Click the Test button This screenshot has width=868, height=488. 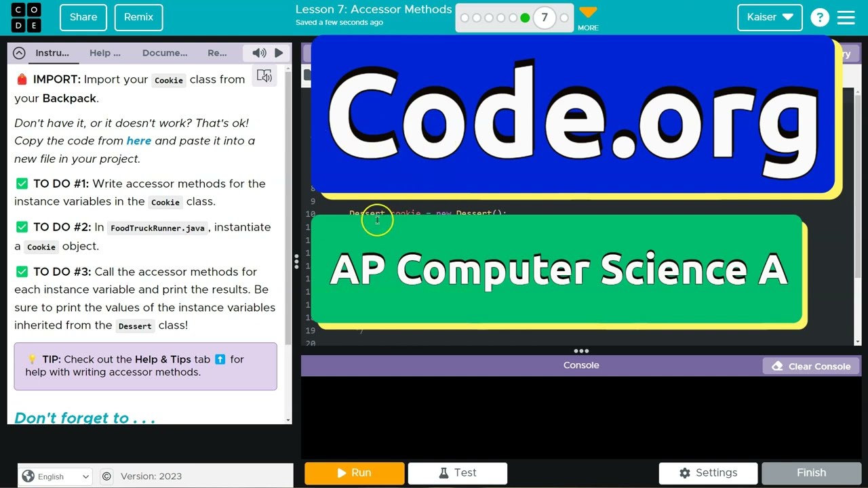pos(458,473)
